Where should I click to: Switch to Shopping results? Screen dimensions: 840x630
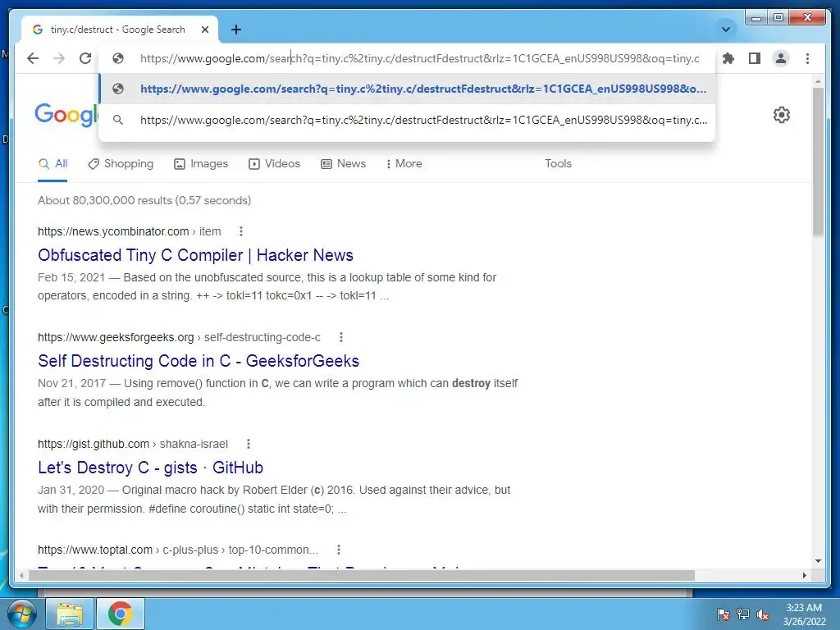(x=121, y=164)
